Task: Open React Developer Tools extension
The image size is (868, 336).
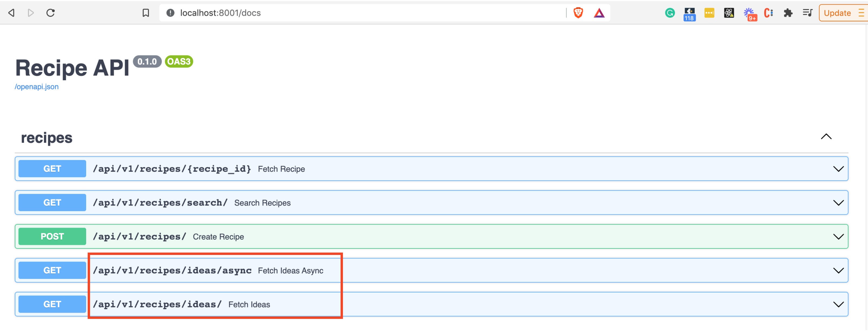Action: coord(728,13)
